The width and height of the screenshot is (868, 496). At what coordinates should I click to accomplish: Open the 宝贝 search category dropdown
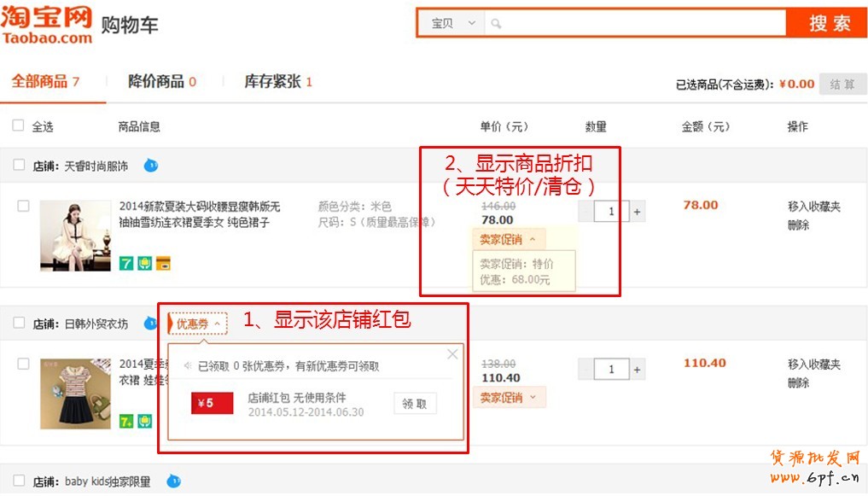click(x=451, y=24)
